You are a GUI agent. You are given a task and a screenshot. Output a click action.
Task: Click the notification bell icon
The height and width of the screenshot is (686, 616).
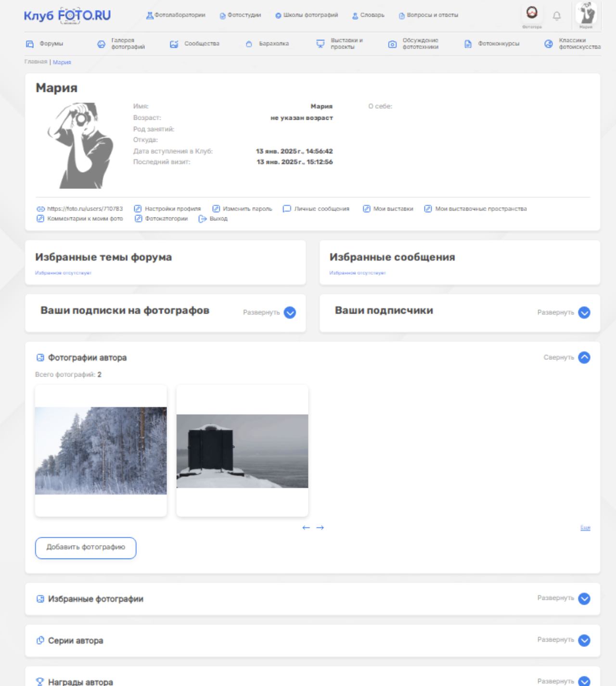tap(557, 16)
